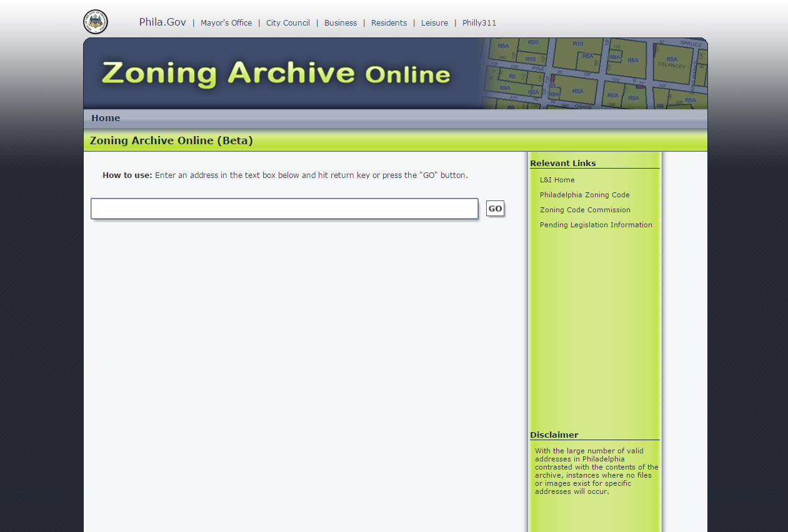
Task: Open the Philly311 link
Action: point(479,23)
